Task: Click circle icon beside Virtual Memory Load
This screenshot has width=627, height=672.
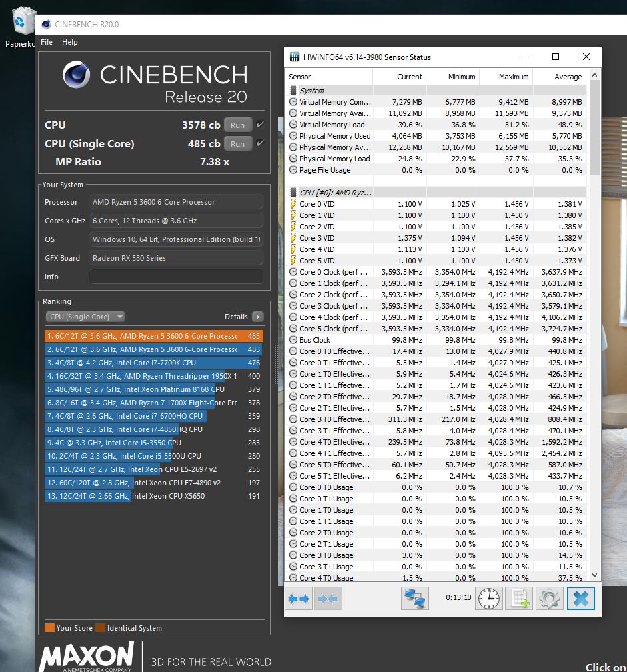Action: pyautogui.click(x=293, y=124)
